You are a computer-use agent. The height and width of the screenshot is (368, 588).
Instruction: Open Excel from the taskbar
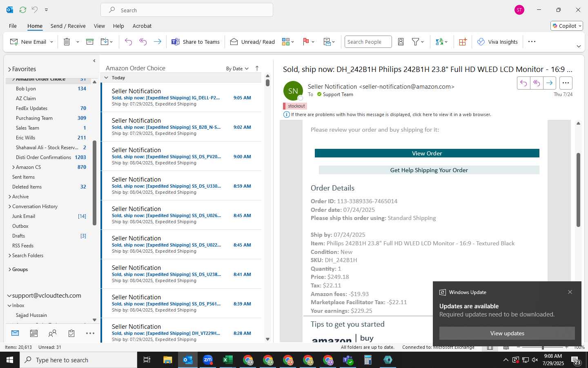click(x=227, y=360)
